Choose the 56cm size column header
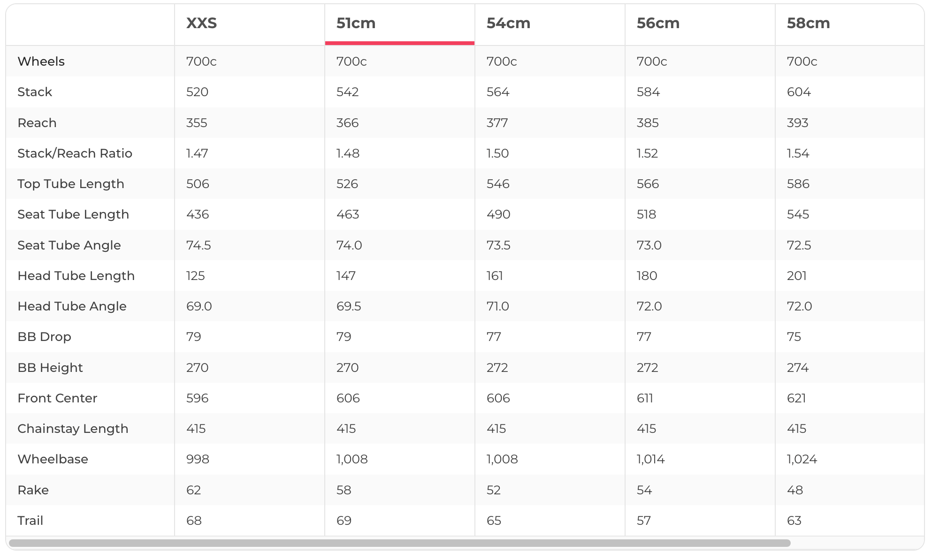This screenshot has height=560, width=932. tap(658, 23)
